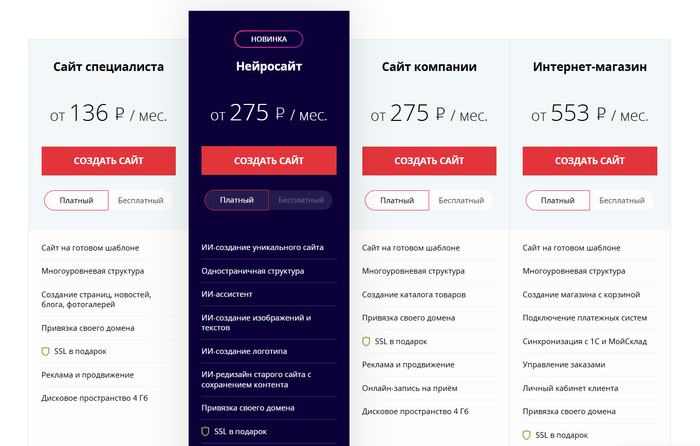
Task: Click СОЗДАТЬ САЙТ under Нейросайт
Action: pyautogui.click(x=269, y=160)
